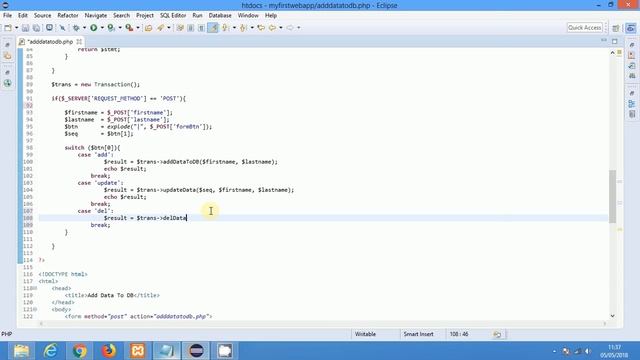Close the adddatatodb.php editor tab
This screenshot has width=640, height=360.
click(x=79, y=42)
